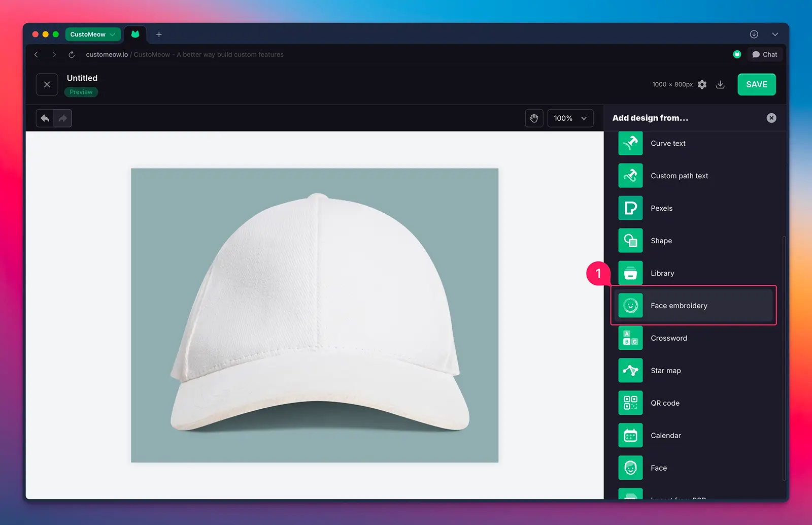Viewport: 812px width, 525px height.
Task: Click the green CustoMeow extension icon
Action: coord(737,54)
